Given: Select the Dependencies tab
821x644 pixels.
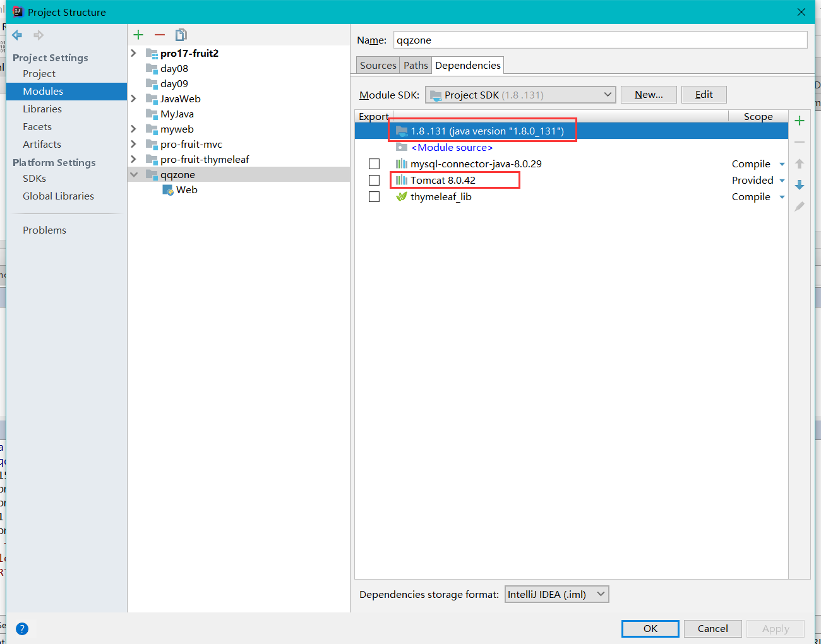Looking at the screenshot, I should [468, 66].
